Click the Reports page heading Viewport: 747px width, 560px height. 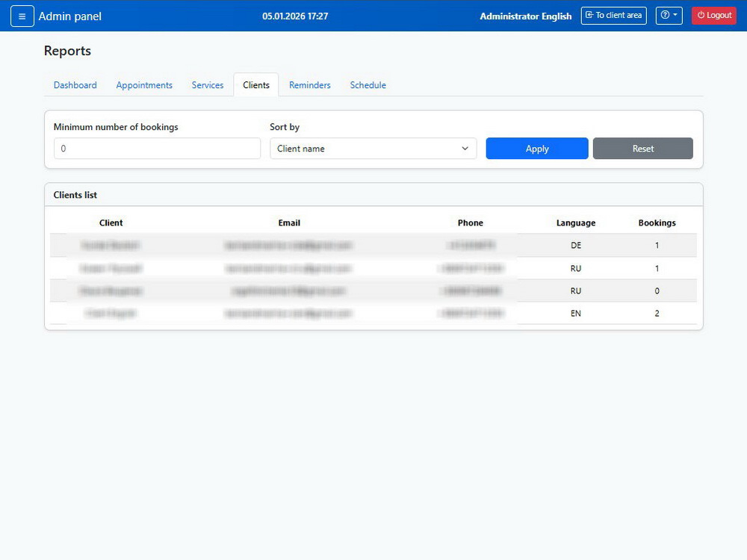coord(67,51)
